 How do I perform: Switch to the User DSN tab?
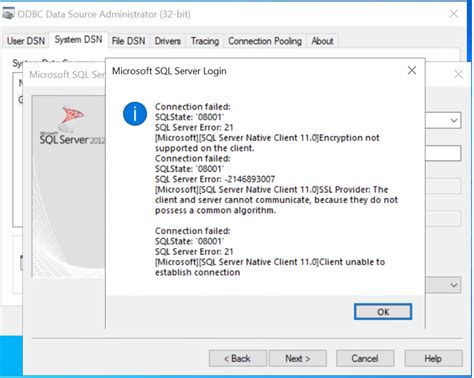[26, 41]
